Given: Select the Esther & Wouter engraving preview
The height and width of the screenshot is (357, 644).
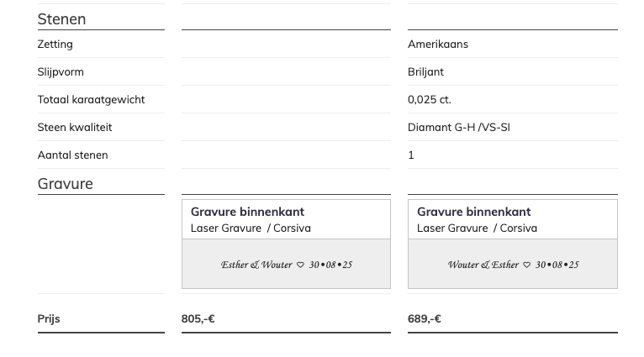Looking at the screenshot, I should click(x=286, y=264).
